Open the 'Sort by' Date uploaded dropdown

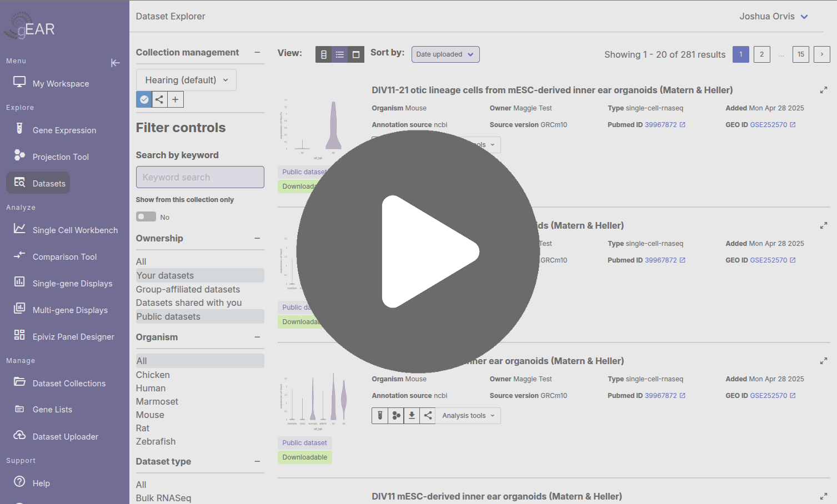pos(445,54)
